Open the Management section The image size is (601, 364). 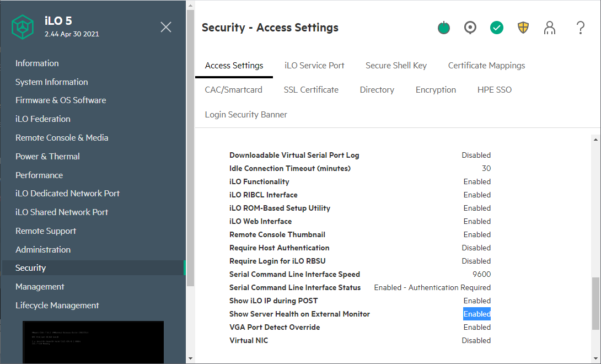click(x=40, y=287)
